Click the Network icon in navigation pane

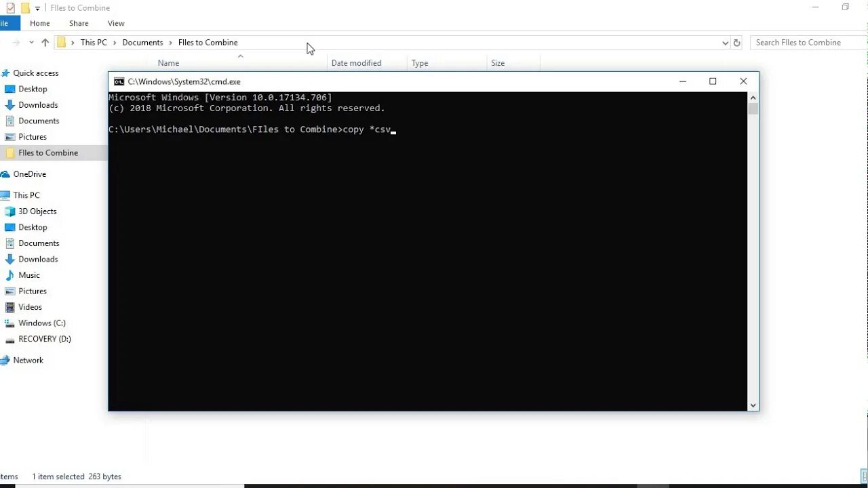[5, 361]
